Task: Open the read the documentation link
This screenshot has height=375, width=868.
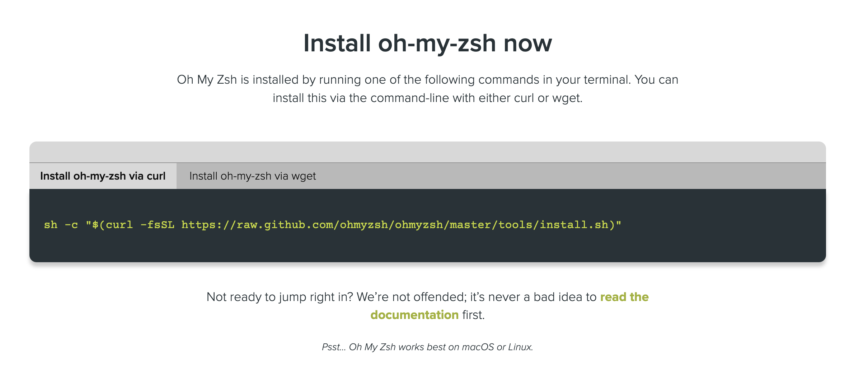Action: 624,297
